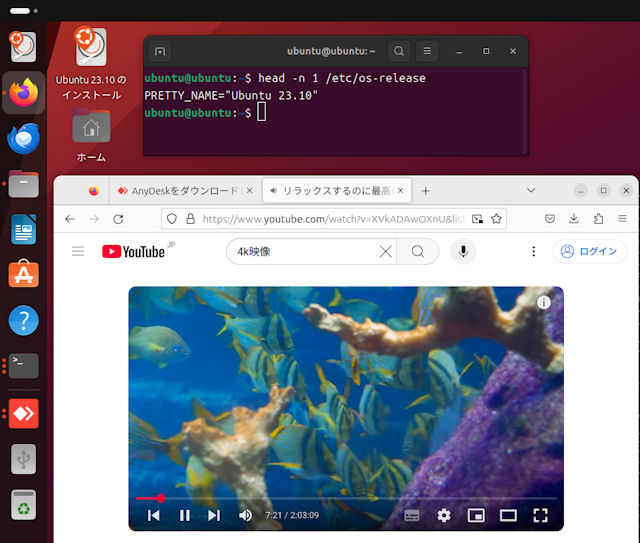Switch to the miniplayer
Viewport: 640px width, 543px height.
click(476, 516)
